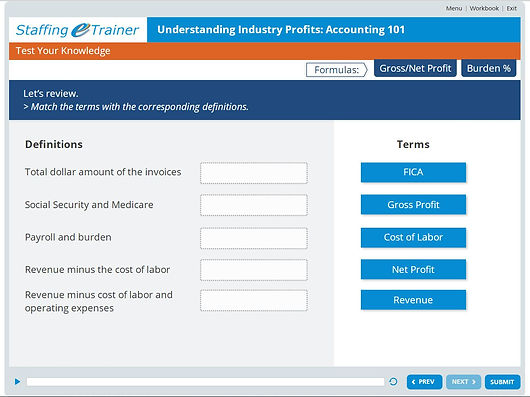Click the Staffing eTrainer logo

(77, 30)
